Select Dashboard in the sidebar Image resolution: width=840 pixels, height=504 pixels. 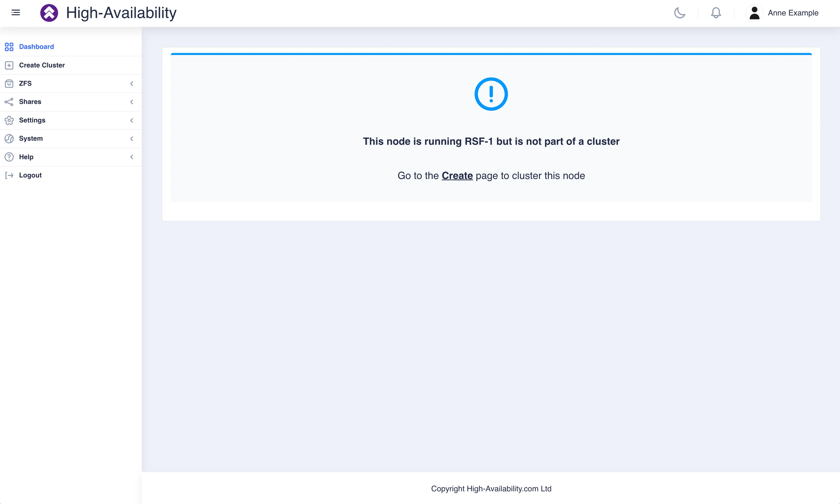36,47
